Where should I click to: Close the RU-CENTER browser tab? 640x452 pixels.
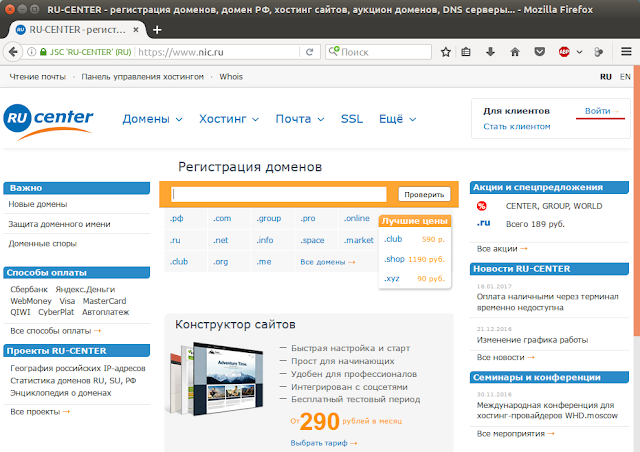[x=136, y=30]
